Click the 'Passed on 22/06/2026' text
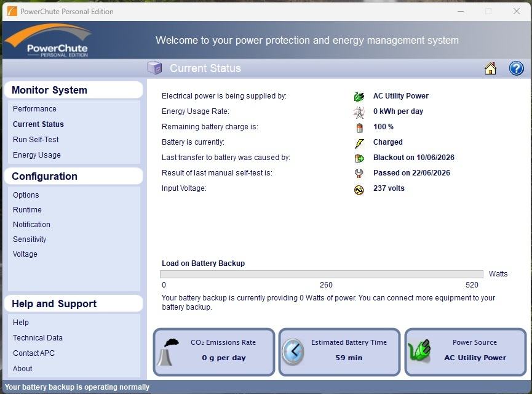This screenshot has height=394, width=532. [411, 173]
